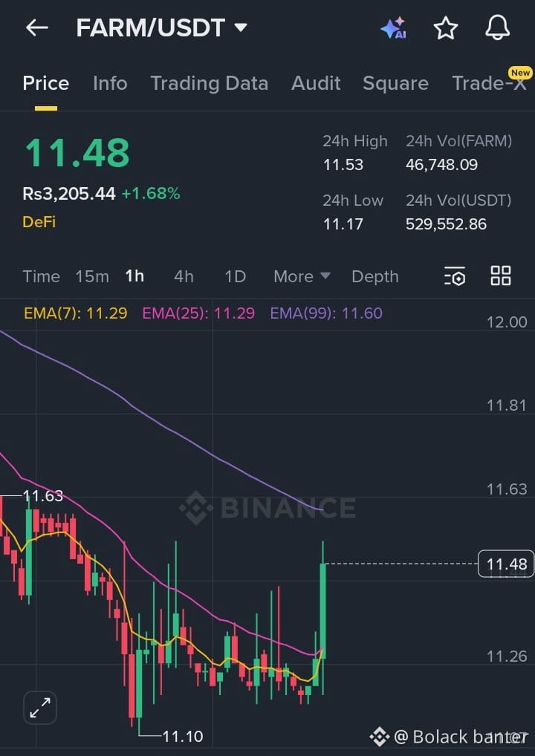Tap the 12.00 price axis label
535x756 pixels.
(507, 322)
